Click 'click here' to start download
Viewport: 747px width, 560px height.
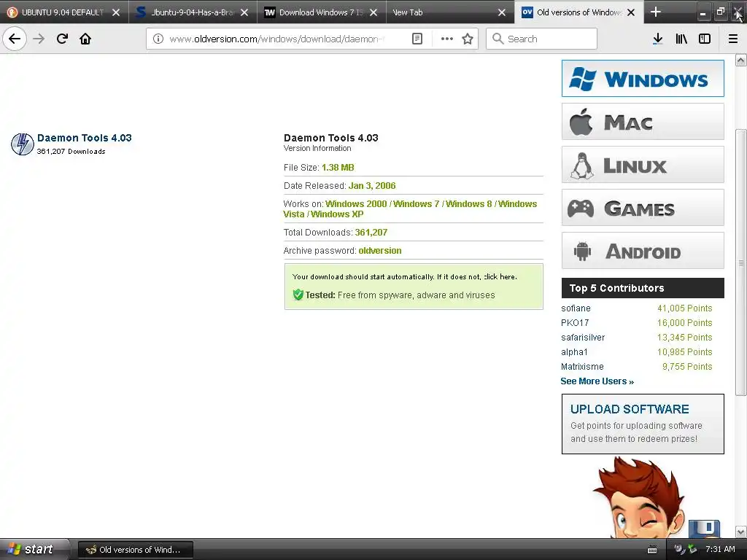(x=500, y=276)
